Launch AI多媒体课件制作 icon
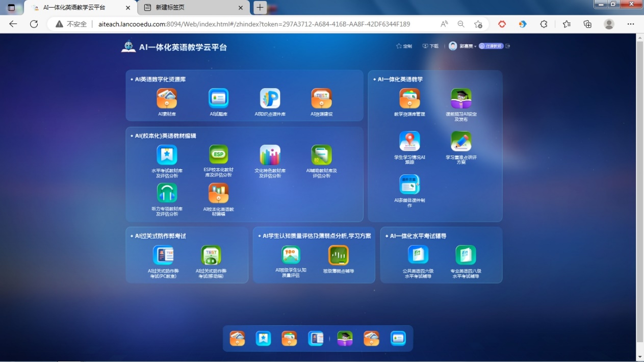The image size is (644, 362). [x=409, y=185]
